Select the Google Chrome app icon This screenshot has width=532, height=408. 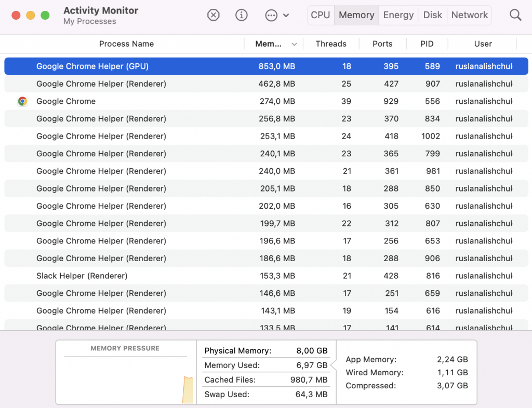click(x=22, y=101)
